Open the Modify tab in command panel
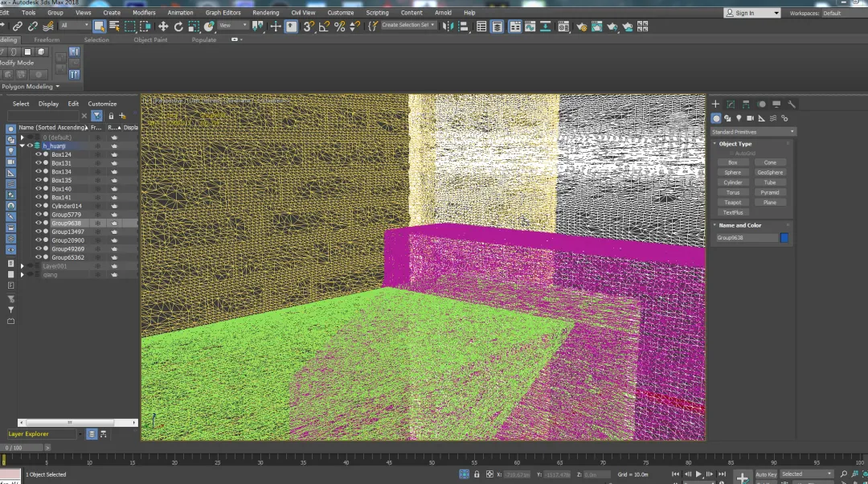Viewport: 868px width, 484px height. coord(731,104)
